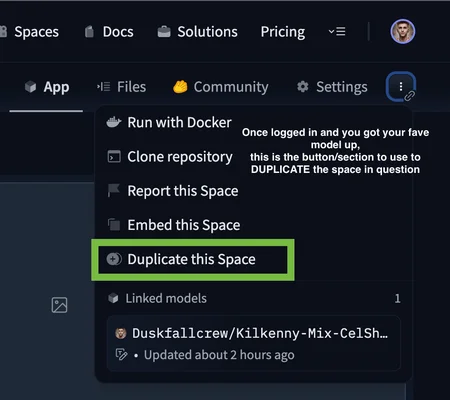
Task: Go to Solutions in top navigation
Action: [197, 32]
